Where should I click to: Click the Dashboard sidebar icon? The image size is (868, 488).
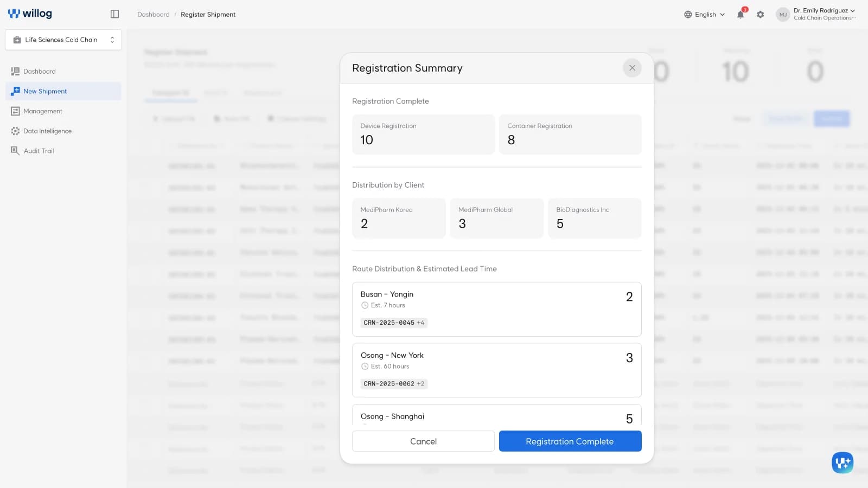(x=15, y=72)
